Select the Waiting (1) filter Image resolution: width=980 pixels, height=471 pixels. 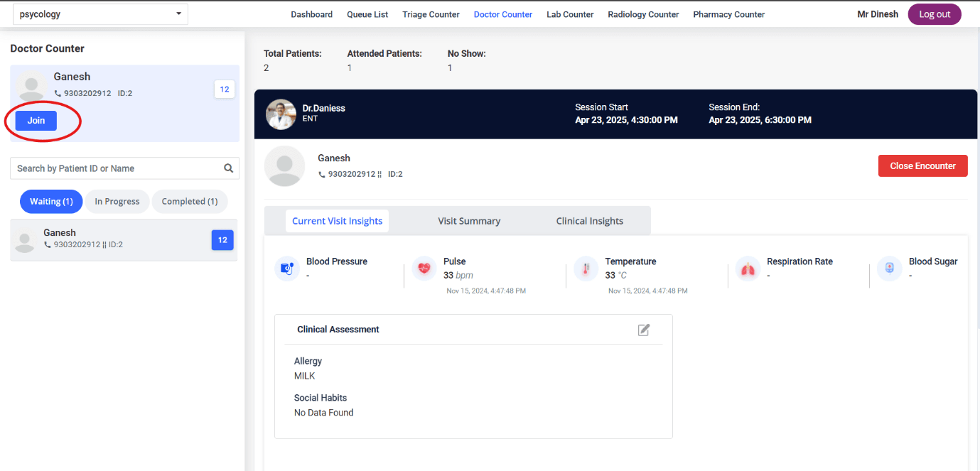pyautogui.click(x=51, y=202)
